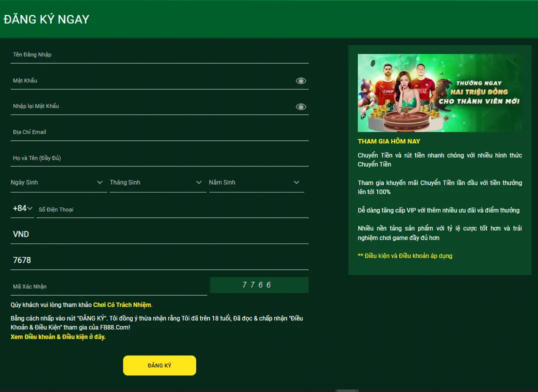Open Xem Điều khoản & Điều kiện link

(x=58, y=337)
